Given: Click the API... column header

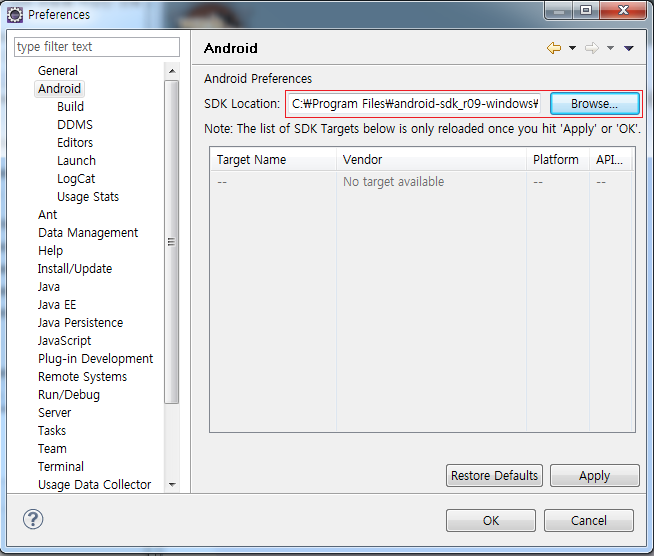Looking at the screenshot, I should pyautogui.click(x=611, y=160).
